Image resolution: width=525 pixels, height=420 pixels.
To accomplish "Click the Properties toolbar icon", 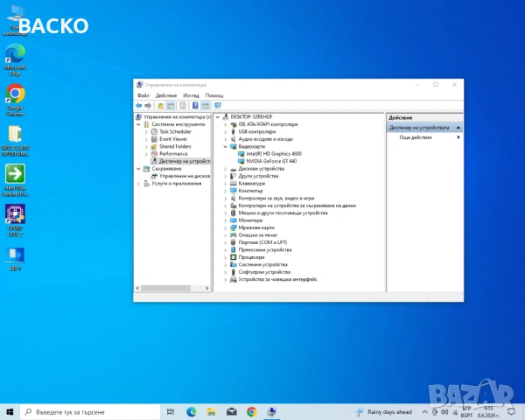I will [x=183, y=106].
